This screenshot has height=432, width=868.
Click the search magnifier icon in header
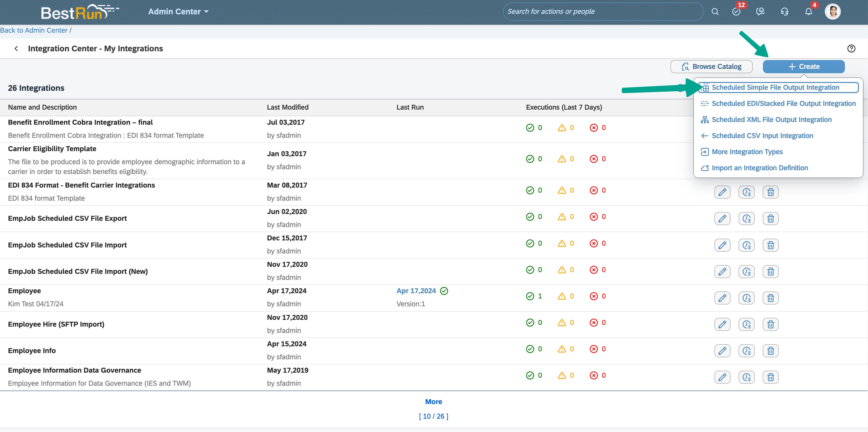pos(715,12)
